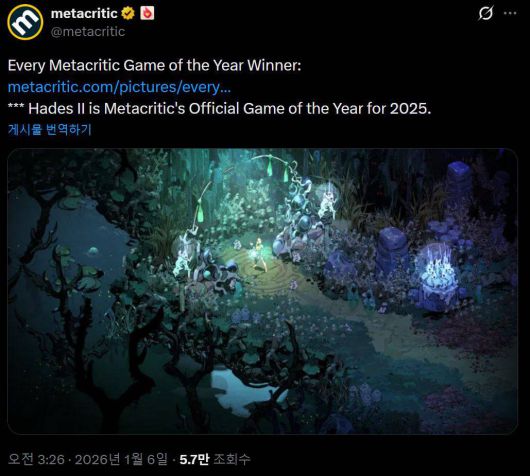Image resolution: width=530 pixels, height=476 pixels.
Task: Open the Hades II screenshot image
Action: tap(263, 291)
